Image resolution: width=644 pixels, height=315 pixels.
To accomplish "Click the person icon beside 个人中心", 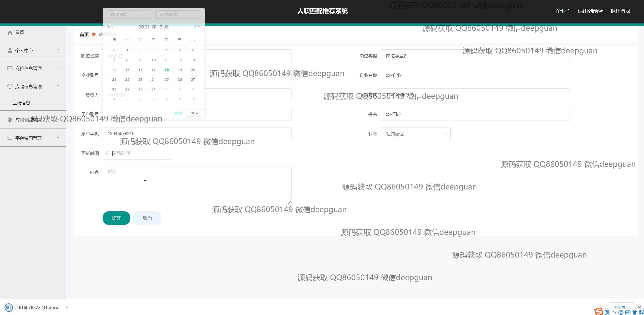I will click(x=10, y=50).
